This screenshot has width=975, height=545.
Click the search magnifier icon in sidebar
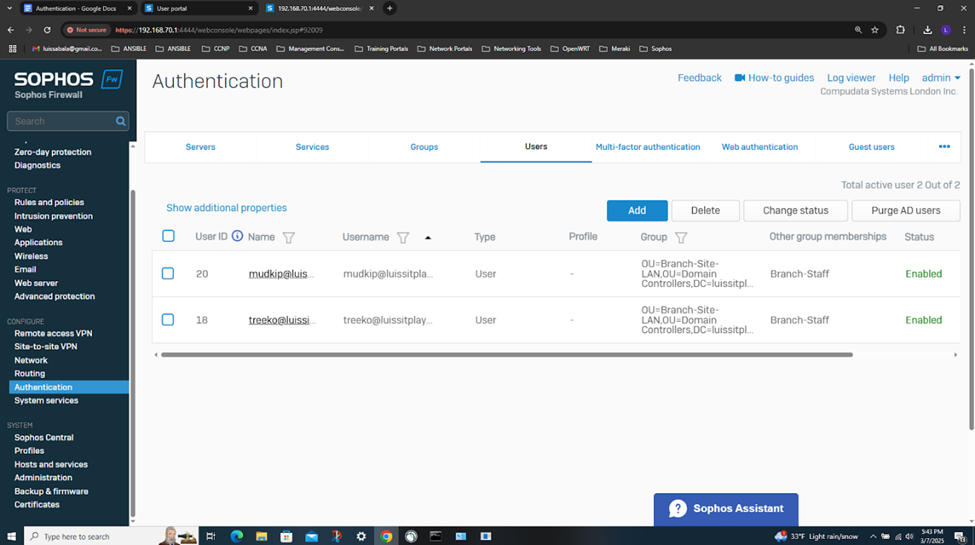coord(121,121)
